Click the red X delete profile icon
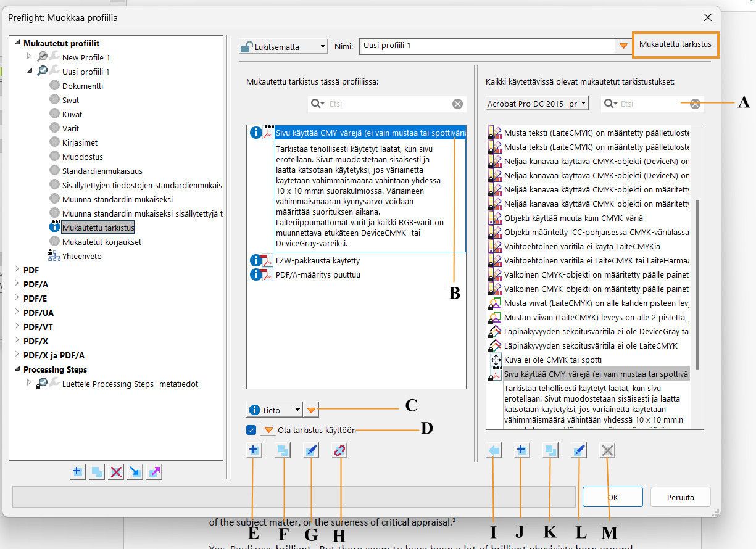 (115, 472)
